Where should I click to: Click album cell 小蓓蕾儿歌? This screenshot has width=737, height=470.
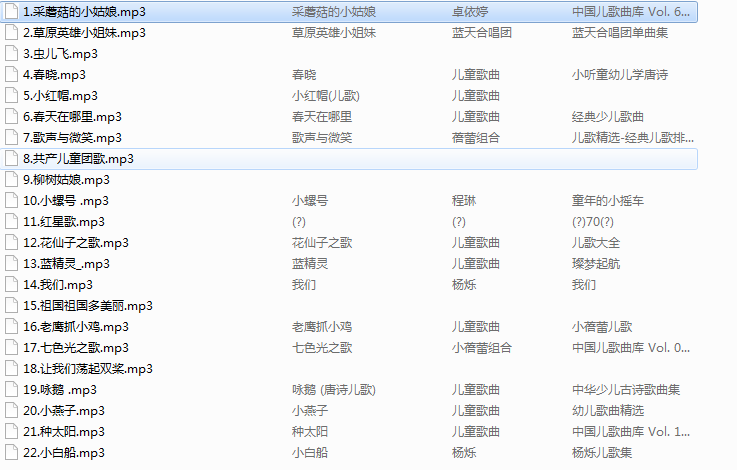click(602, 327)
